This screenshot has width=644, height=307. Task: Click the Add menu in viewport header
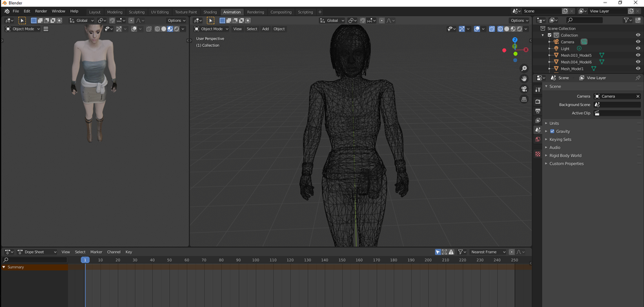[x=265, y=29]
